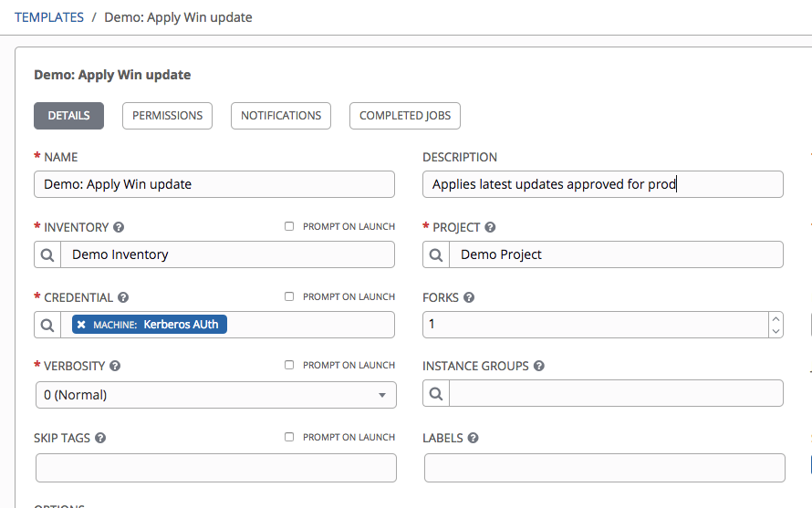Show help tooltip for Forks

pos(469,297)
